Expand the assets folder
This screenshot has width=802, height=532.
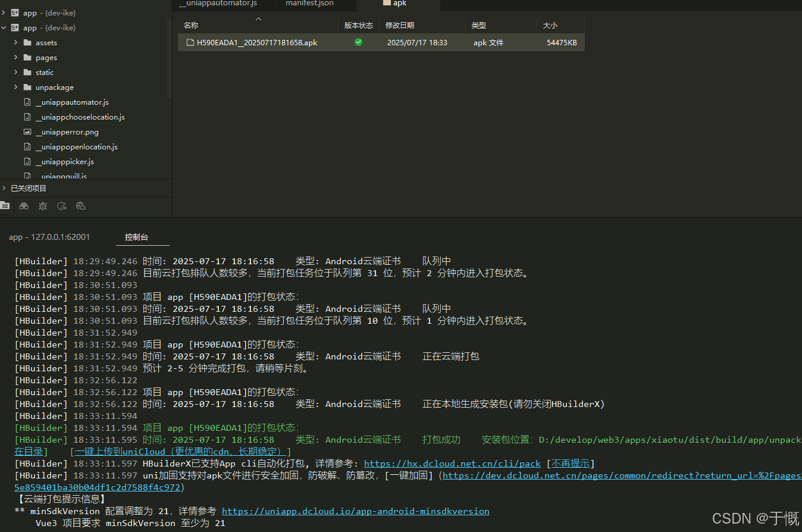click(x=15, y=43)
